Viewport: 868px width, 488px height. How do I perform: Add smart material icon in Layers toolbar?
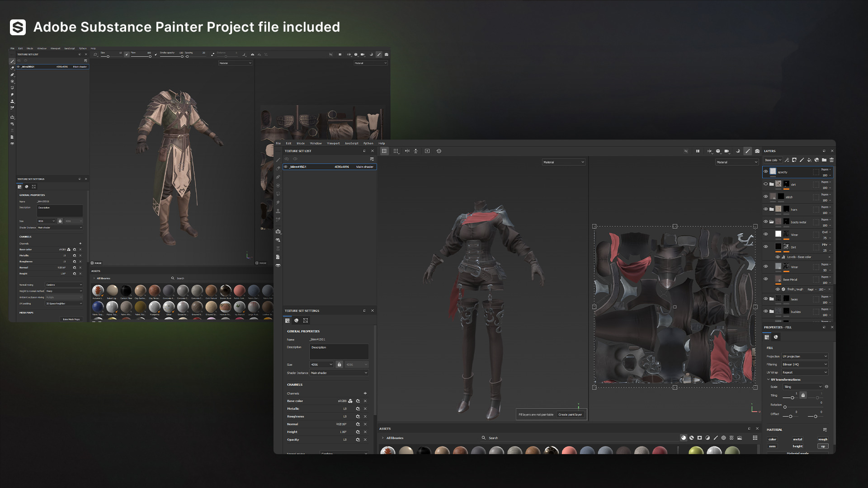click(816, 160)
